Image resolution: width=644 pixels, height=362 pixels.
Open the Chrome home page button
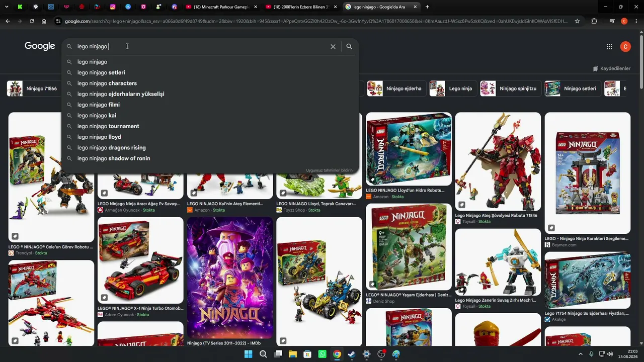tap(44, 21)
